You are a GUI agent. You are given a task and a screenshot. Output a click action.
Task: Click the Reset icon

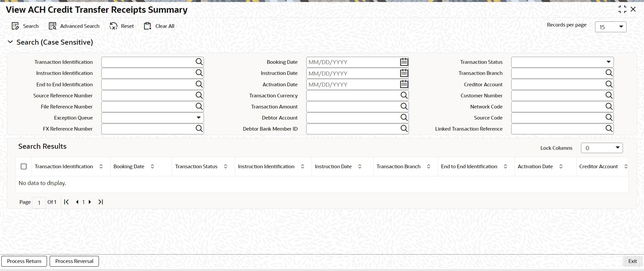[x=113, y=26]
